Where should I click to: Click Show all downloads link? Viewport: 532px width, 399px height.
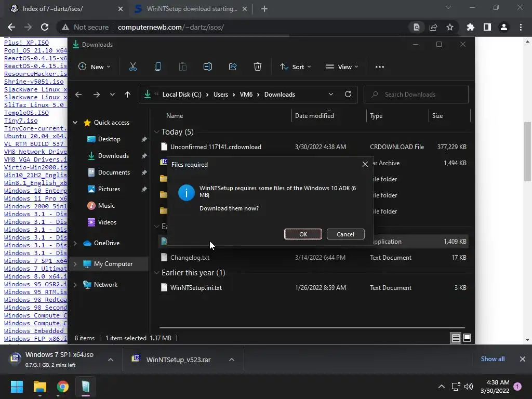pos(493,359)
